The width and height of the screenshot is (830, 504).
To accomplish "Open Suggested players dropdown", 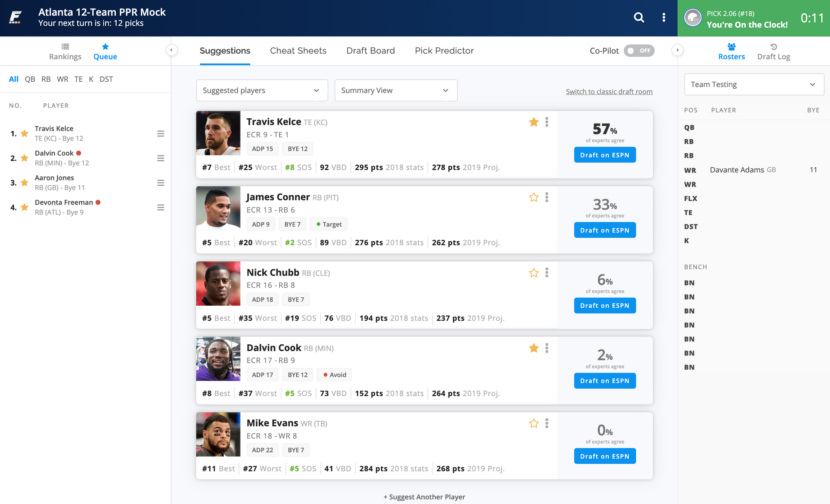I will (x=262, y=90).
